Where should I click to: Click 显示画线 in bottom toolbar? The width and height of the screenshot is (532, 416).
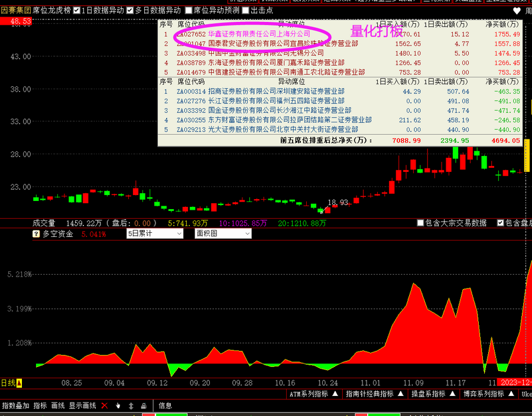click(82, 406)
